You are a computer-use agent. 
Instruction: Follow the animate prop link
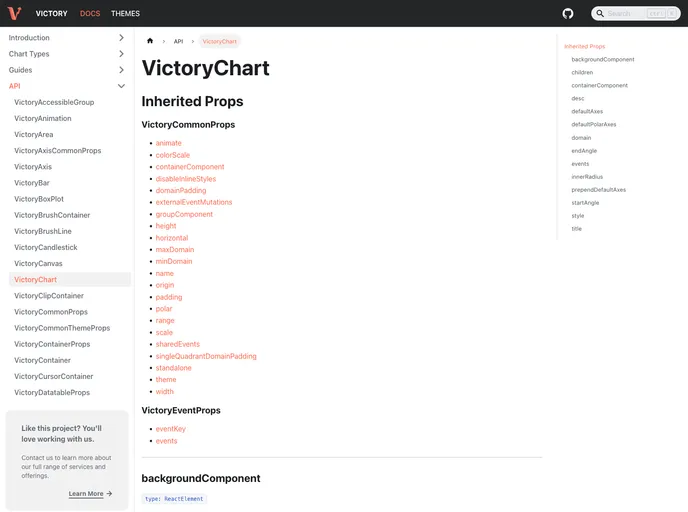pos(168,143)
